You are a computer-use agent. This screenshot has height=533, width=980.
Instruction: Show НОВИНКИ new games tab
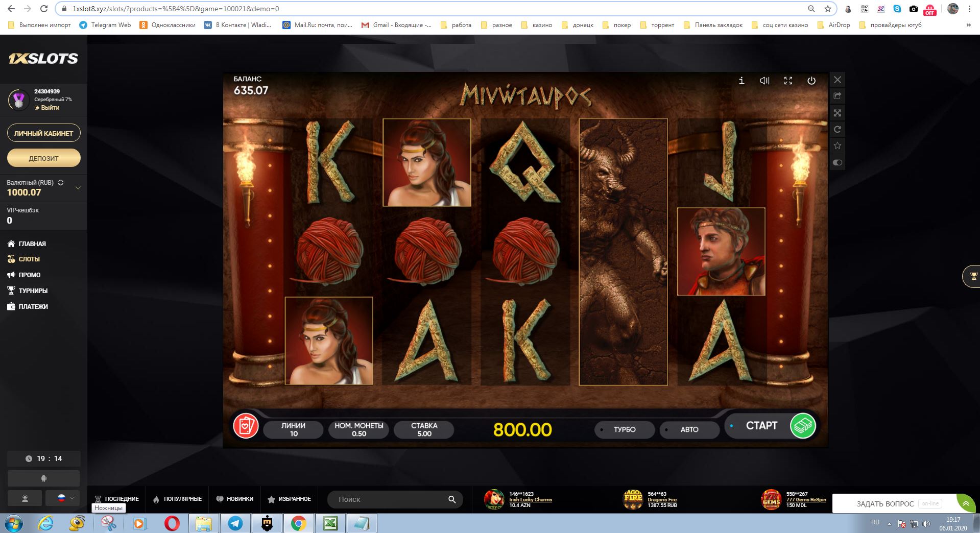234,499
